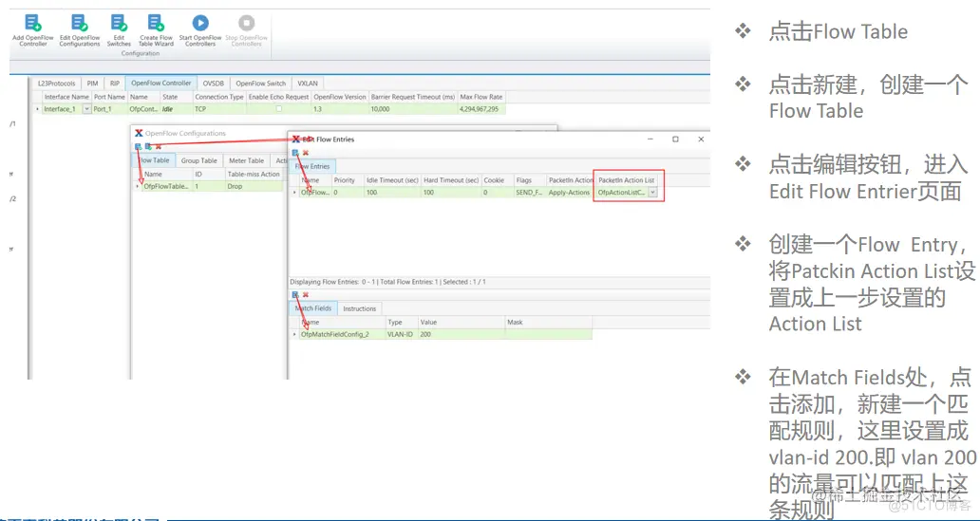The width and height of the screenshot is (980, 521).
Task: Click Table-miss Action column header
Action: click(254, 175)
